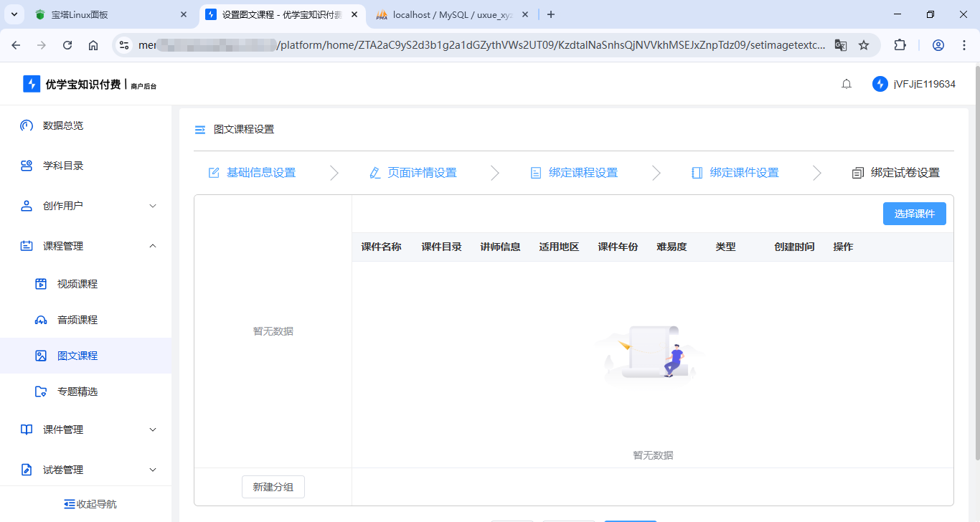The image size is (980, 522).
Task: Collapse the 课程管理 menu
Action: coord(63,245)
